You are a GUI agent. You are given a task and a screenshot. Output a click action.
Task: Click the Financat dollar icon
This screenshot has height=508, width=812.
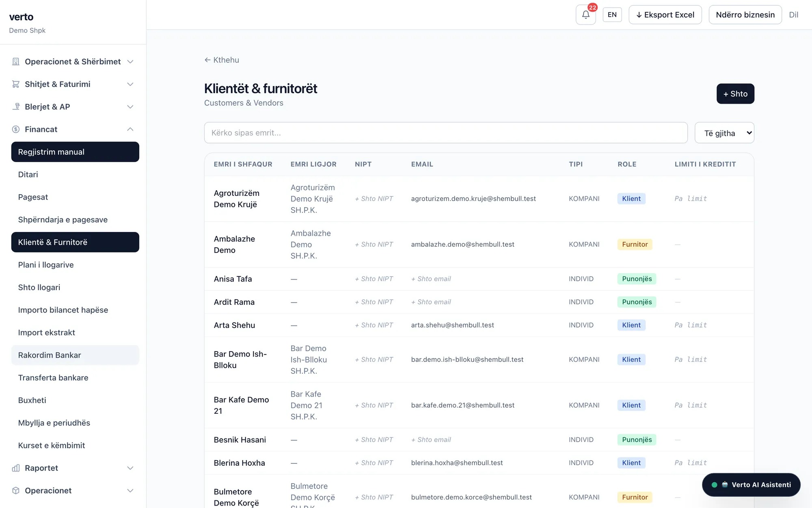(x=16, y=129)
